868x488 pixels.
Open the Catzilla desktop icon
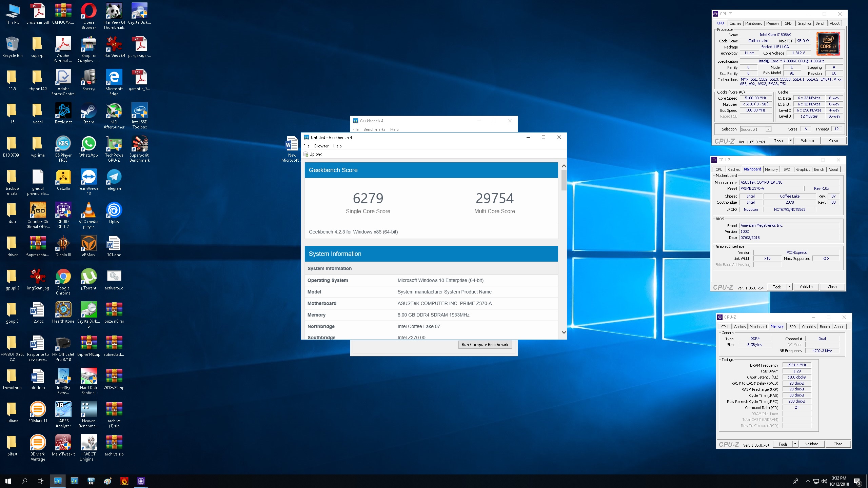coord(63,180)
